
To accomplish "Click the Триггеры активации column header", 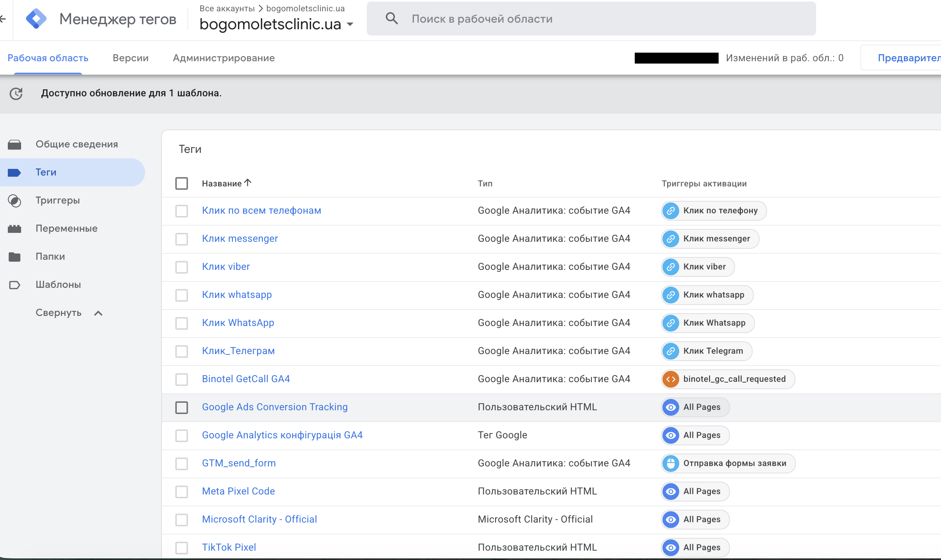I will [x=704, y=184].
